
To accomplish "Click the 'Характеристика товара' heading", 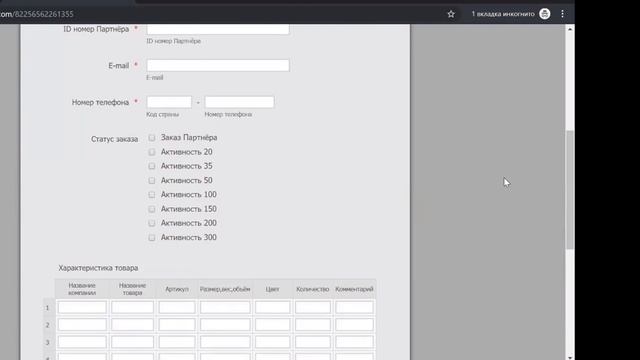I will point(98,268).
